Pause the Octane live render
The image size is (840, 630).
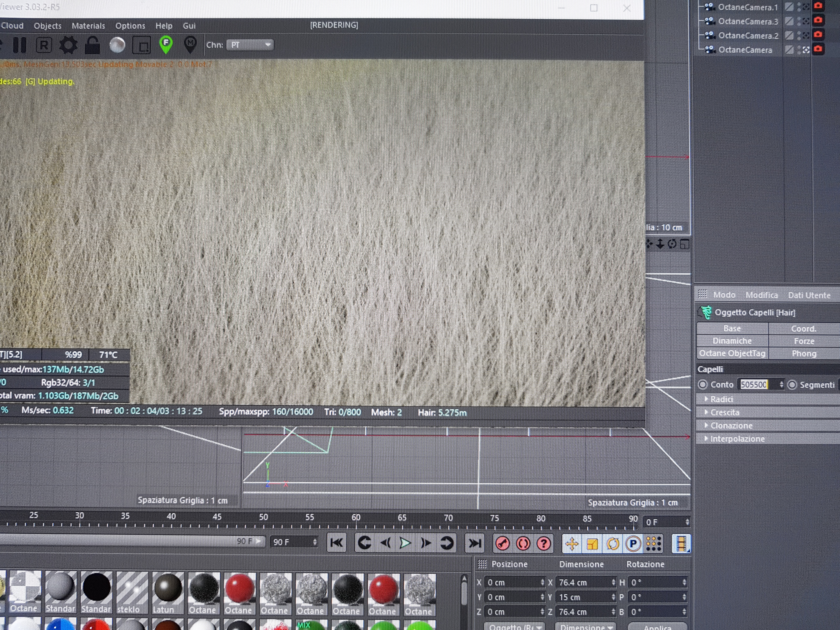tap(19, 45)
